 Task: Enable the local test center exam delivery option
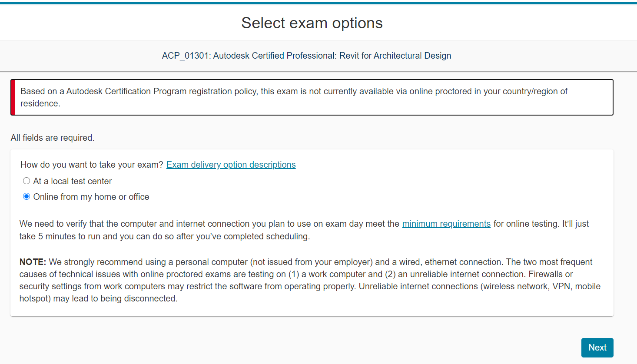27,181
